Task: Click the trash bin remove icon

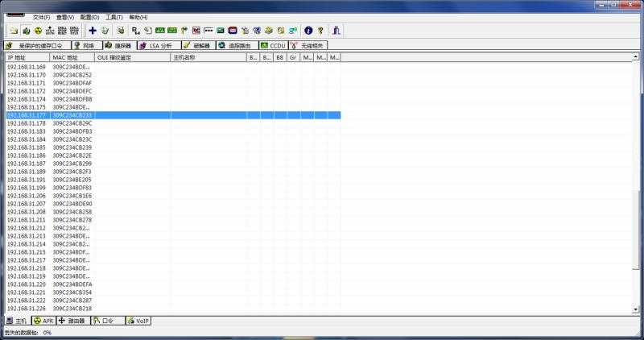Action: click(105, 31)
